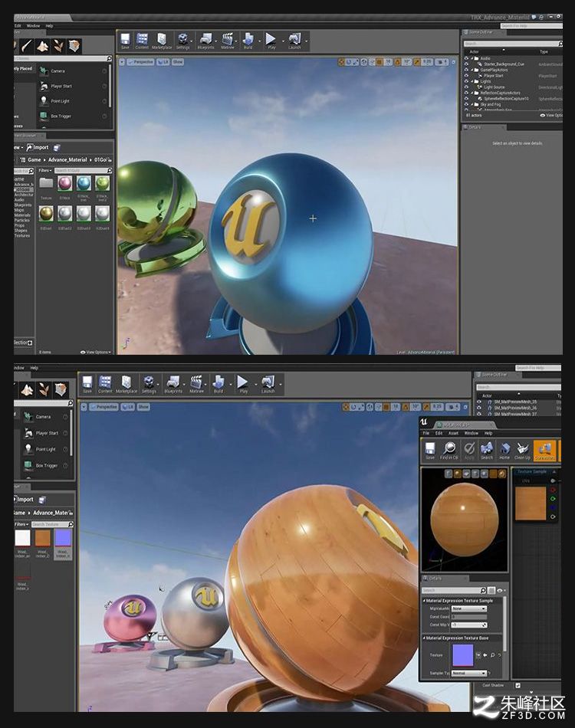Open Window menu in the material editor

[x=471, y=433]
